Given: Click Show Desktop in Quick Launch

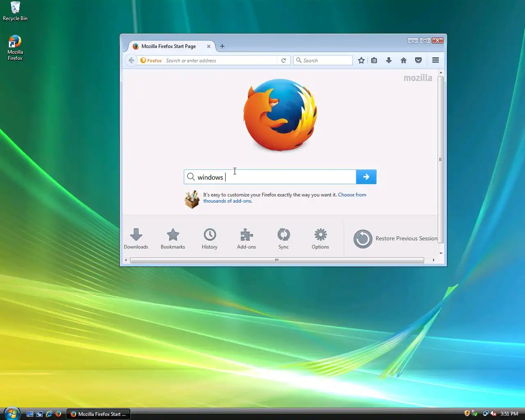Looking at the screenshot, I should [x=30, y=414].
